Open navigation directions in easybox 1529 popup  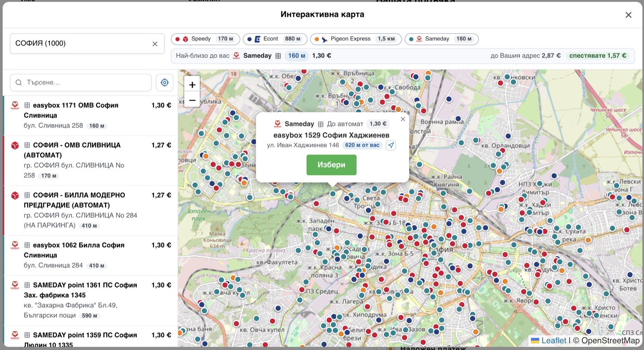click(391, 145)
